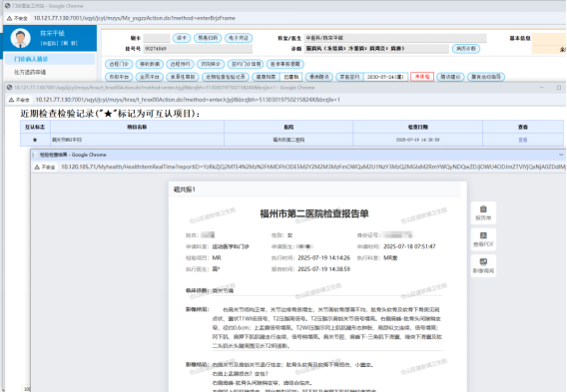Click the title 福州市第二医院检查报告单
Viewport: 567px width, 392px height.
click(314, 213)
